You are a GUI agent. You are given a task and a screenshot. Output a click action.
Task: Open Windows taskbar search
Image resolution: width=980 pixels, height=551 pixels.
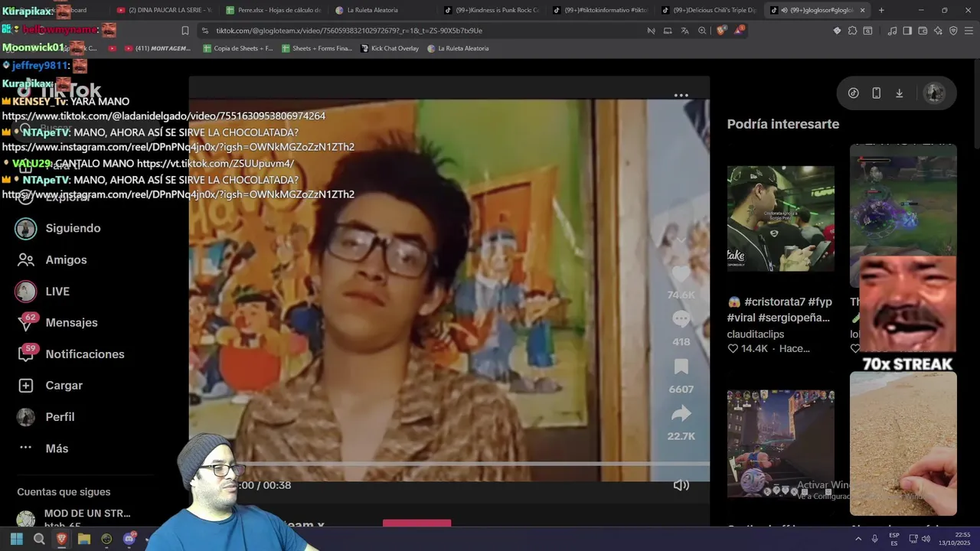pyautogui.click(x=39, y=539)
